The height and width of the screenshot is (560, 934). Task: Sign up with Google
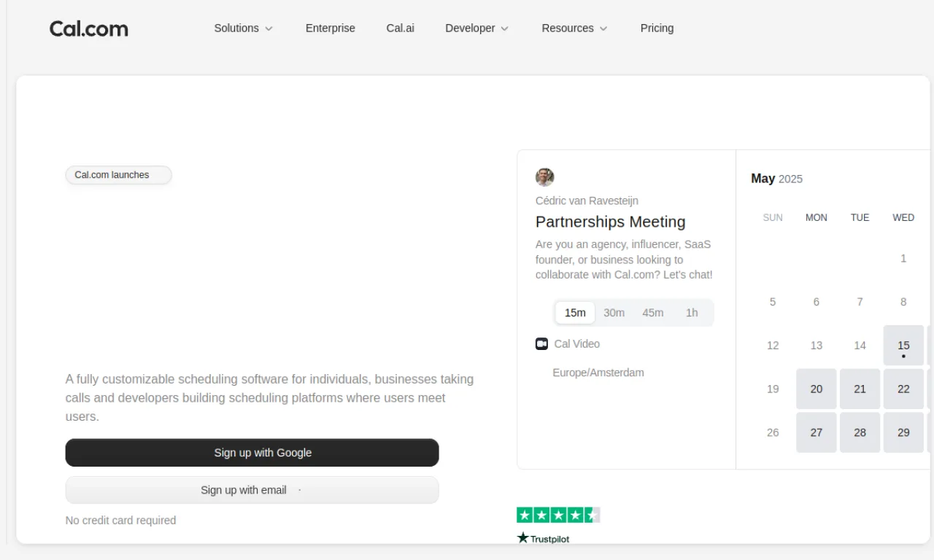(252, 453)
